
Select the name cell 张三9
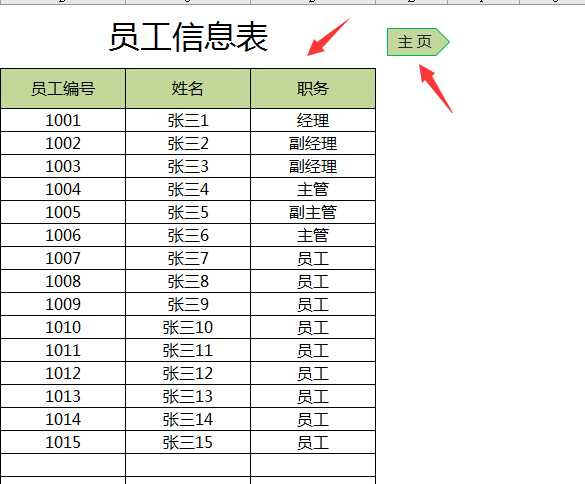click(188, 304)
